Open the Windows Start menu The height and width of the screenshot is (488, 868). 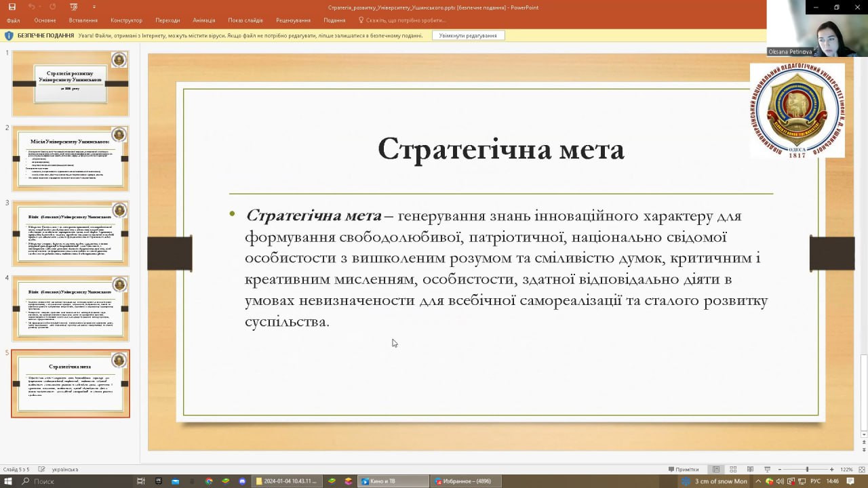(x=9, y=481)
